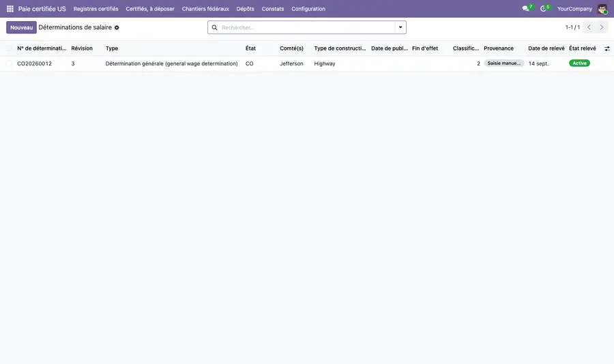614x364 pixels.
Task: Click the Nouveau button
Action: [x=22, y=27]
